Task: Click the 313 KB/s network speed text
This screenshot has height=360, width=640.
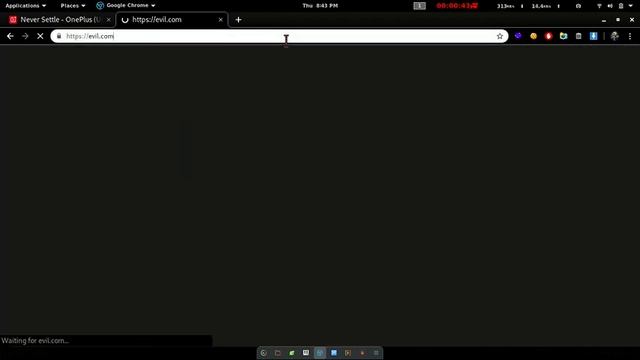Action: coord(506,6)
